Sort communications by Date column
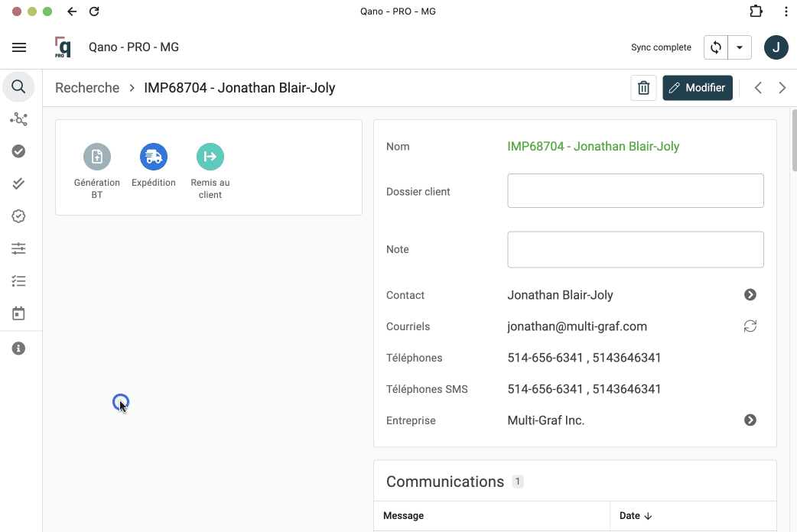Viewport: 797px width, 532px height. point(636,516)
